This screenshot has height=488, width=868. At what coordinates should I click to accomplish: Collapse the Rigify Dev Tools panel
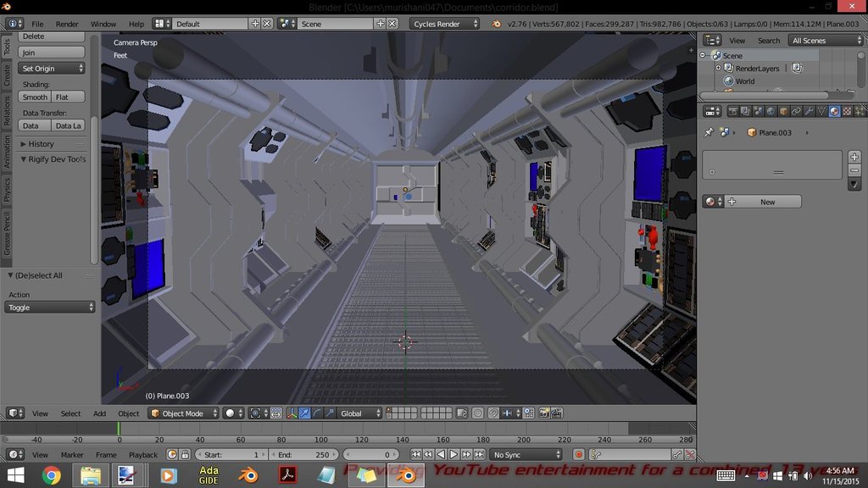[x=53, y=158]
